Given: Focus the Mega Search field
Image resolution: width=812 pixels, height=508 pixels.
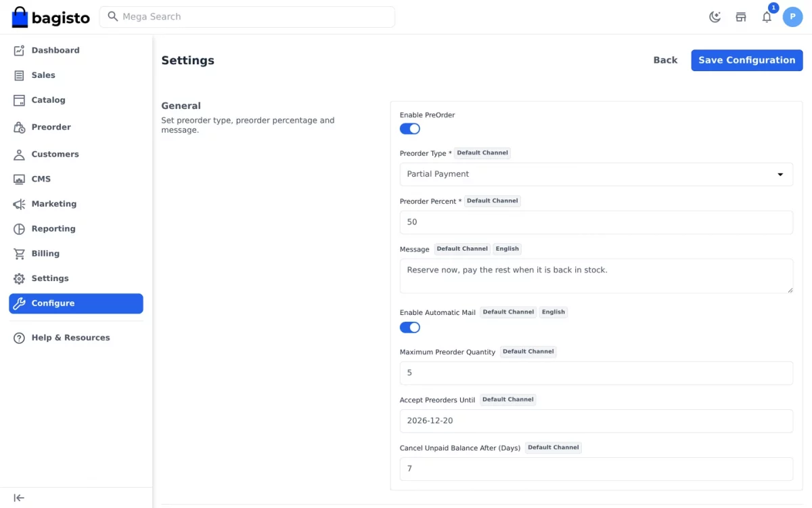Looking at the screenshot, I should (247, 17).
